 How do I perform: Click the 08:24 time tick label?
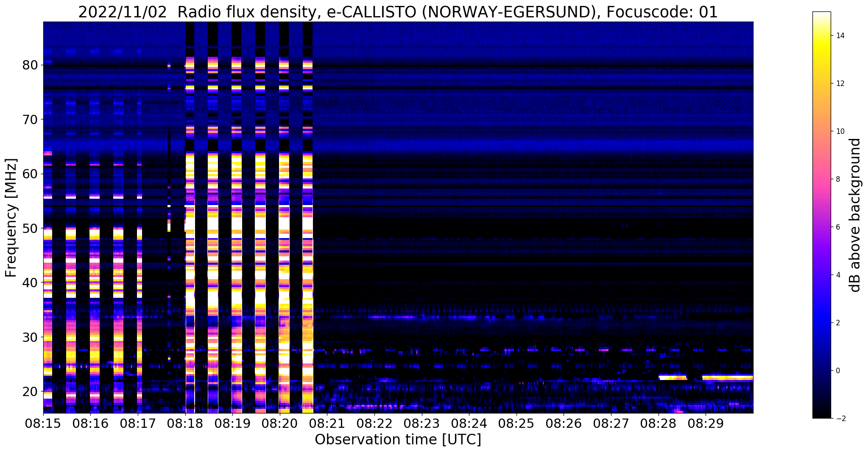[469, 423]
